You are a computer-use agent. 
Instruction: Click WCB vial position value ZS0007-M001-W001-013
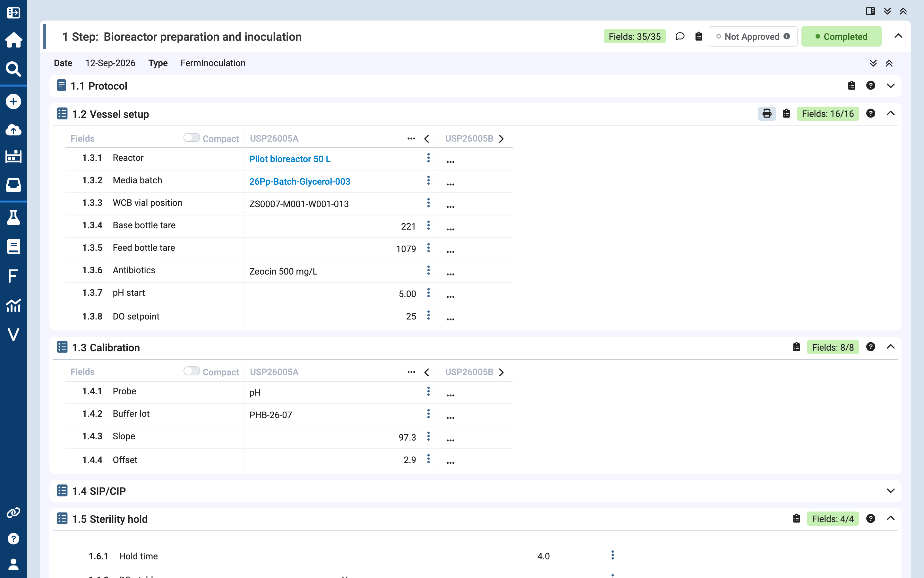(x=299, y=204)
